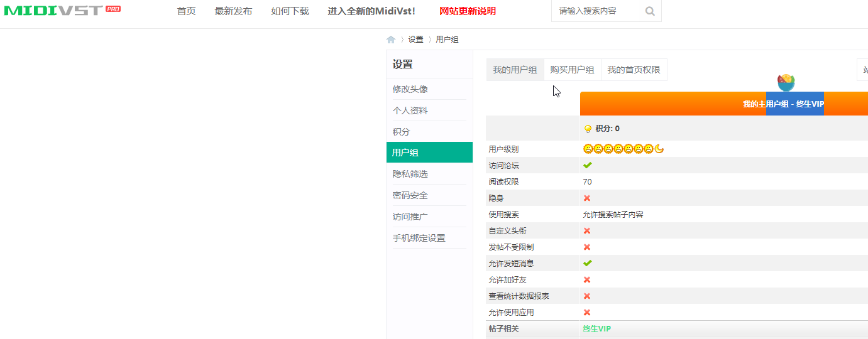The image size is (868, 339).
Task: Click 允许搜索帖子内容 text
Action: [613, 214]
